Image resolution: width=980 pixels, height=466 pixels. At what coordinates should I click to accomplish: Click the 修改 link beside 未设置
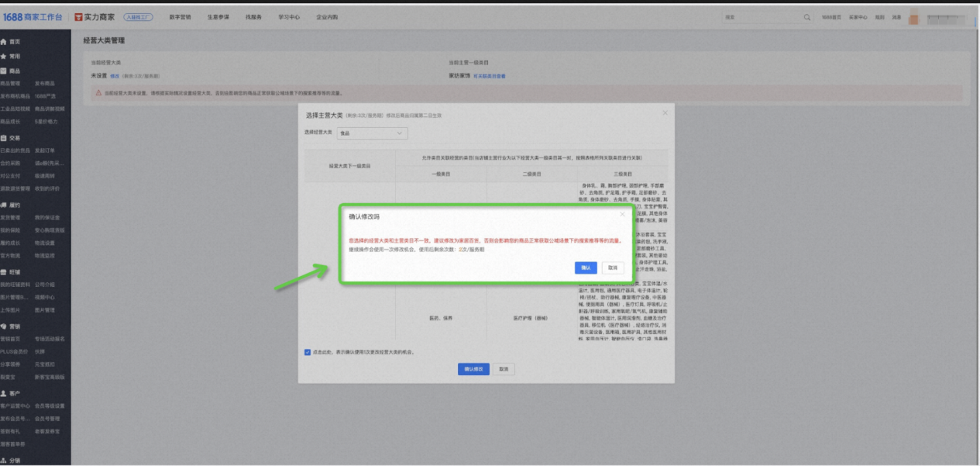[x=115, y=76]
